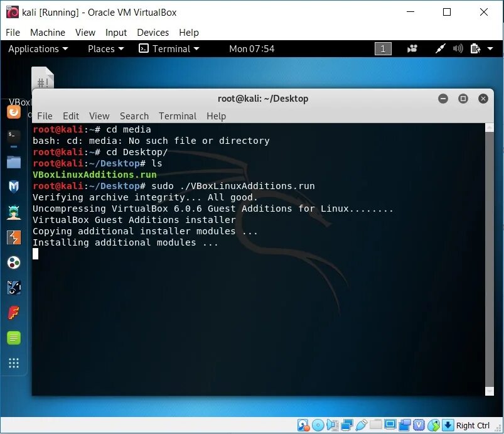Open the VirtualBox File menu

coord(13,33)
